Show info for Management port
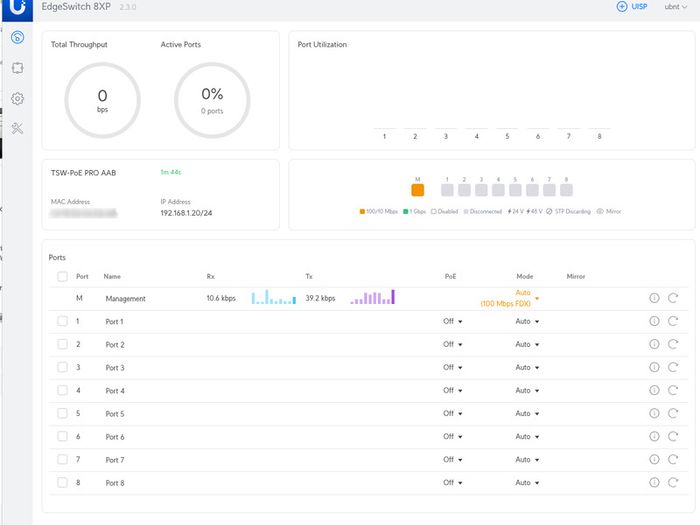The height and width of the screenshot is (525, 700). point(654,298)
